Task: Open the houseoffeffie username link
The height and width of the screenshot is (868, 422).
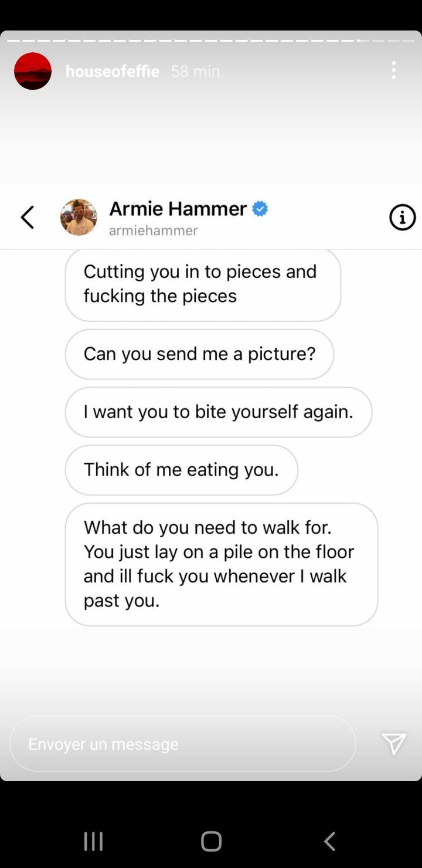Action: [113, 72]
